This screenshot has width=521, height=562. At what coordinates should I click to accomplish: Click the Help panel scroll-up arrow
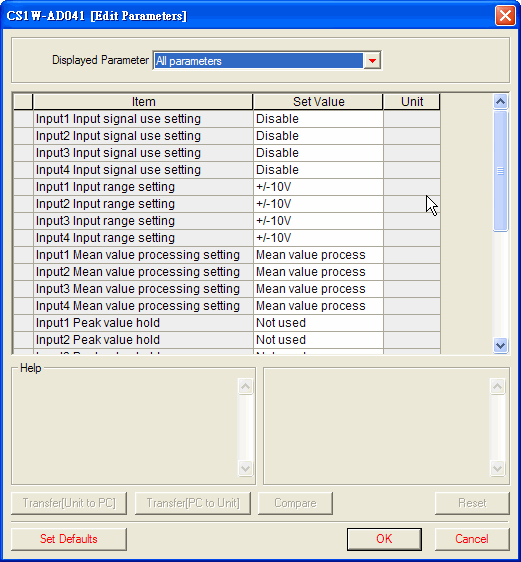(245, 386)
